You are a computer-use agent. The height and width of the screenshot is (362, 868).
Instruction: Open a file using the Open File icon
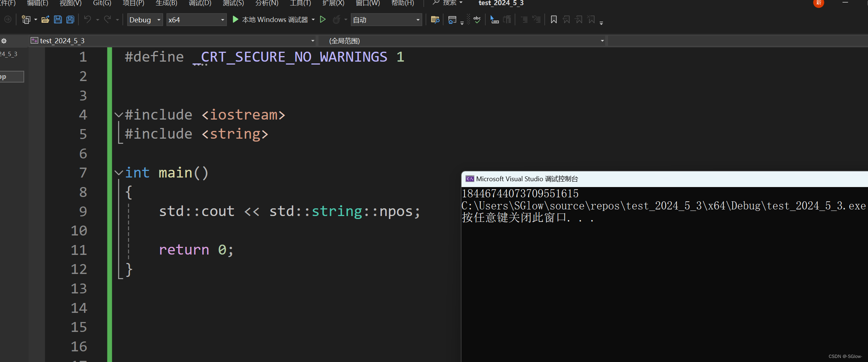(45, 19)
